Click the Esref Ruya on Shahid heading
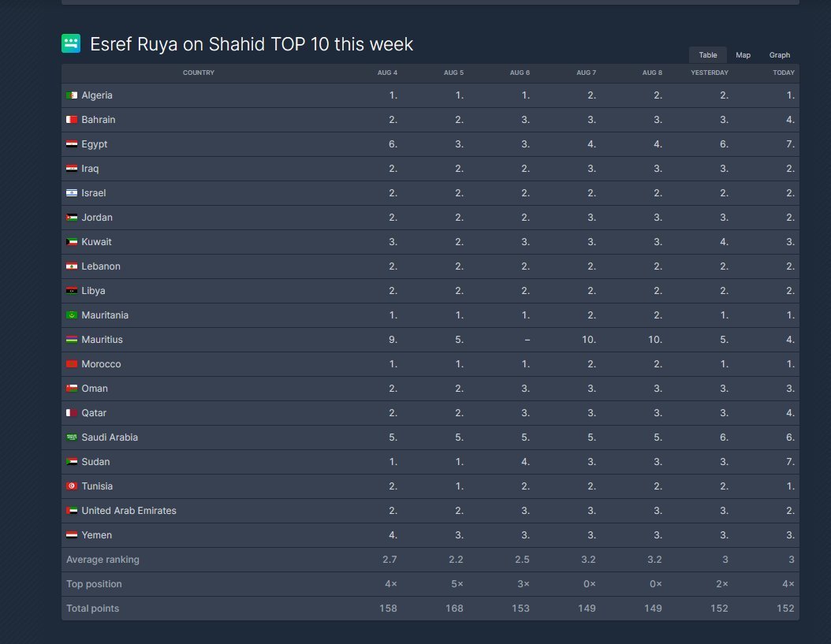The image size is (831, 644). 251,44
